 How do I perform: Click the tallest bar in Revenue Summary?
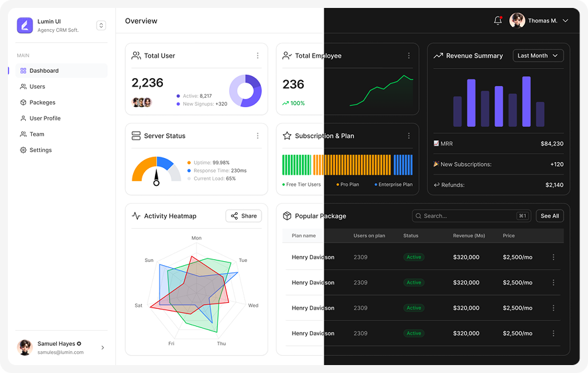tap(526, 101)
